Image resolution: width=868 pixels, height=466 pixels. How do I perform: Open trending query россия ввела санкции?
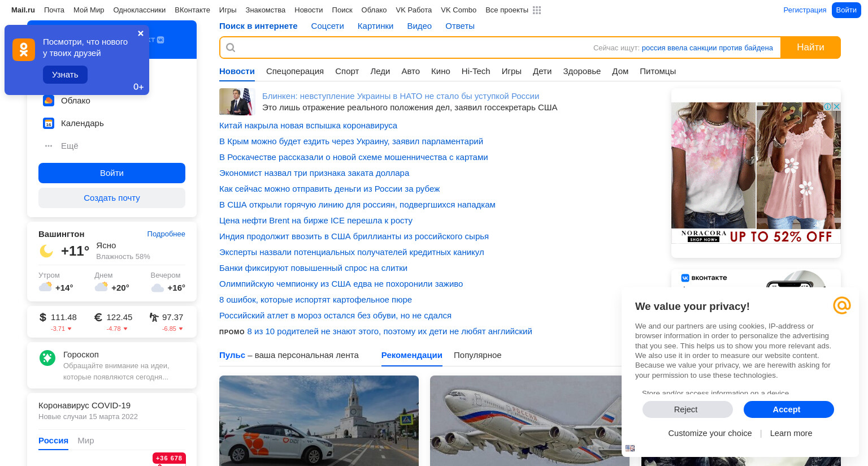pos(707,48)
